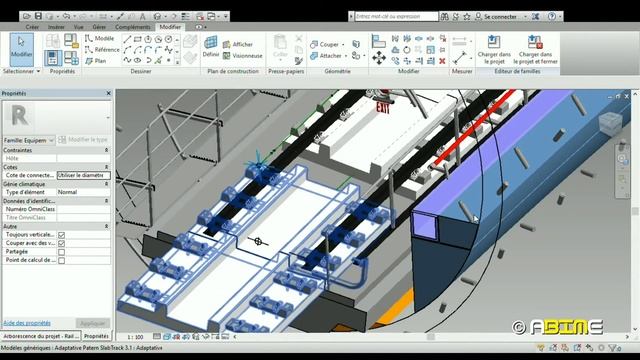
Task: Click the keyword search input field
Action: point(396,16)
